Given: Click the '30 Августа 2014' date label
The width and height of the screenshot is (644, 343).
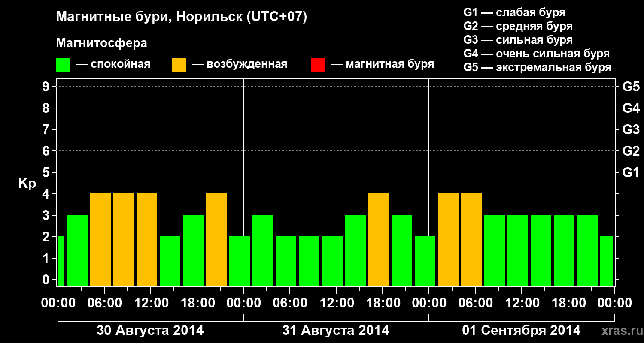Looking at the screenshot, I should click(x=150, y=331).
